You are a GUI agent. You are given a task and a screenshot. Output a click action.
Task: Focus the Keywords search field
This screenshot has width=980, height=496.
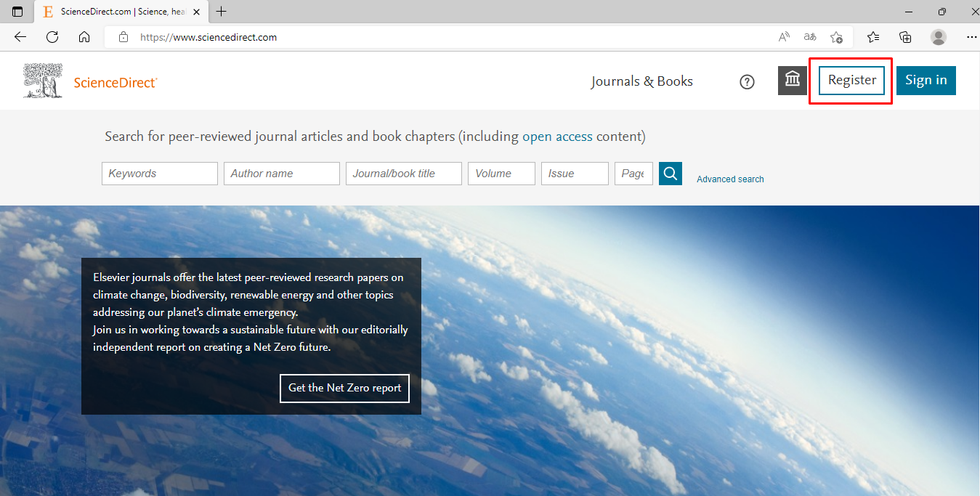click(x=160, y=174)
